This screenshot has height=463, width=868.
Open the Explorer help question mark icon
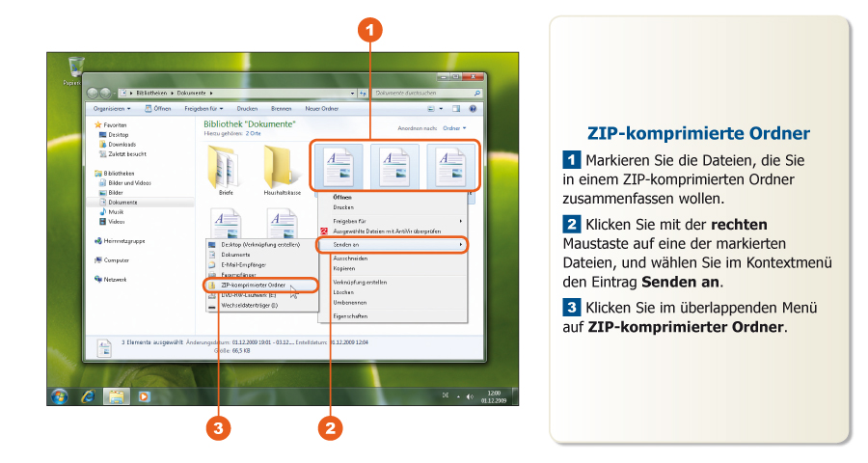coord(473,109)
